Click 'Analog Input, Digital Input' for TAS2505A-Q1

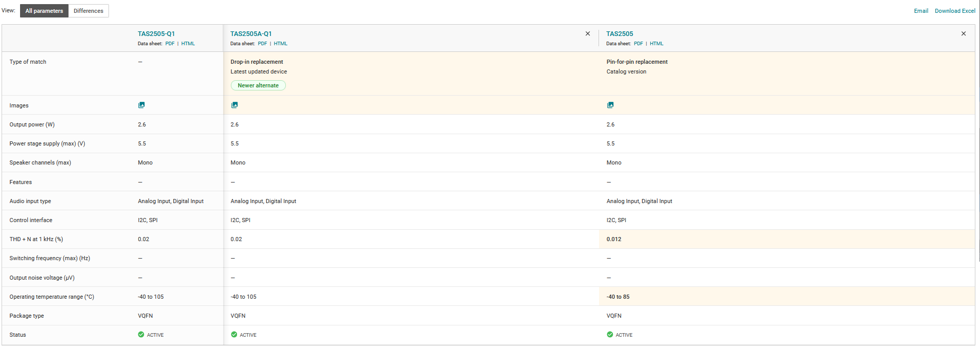pyautogui.click(x=263, y=201)
